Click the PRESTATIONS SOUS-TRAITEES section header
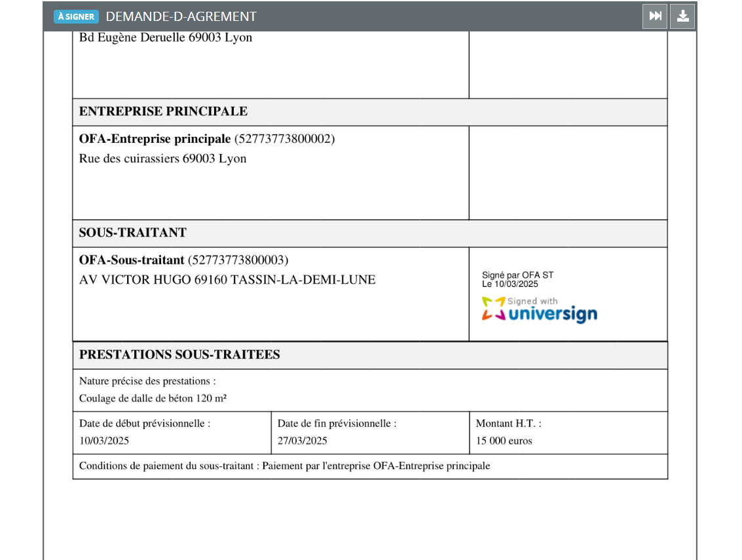 [x=179, y=354]
